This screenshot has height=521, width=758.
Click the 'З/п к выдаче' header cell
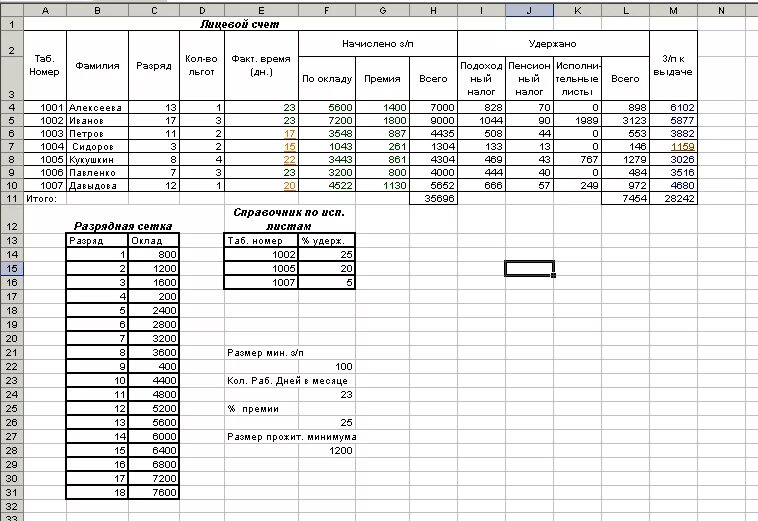673,66
